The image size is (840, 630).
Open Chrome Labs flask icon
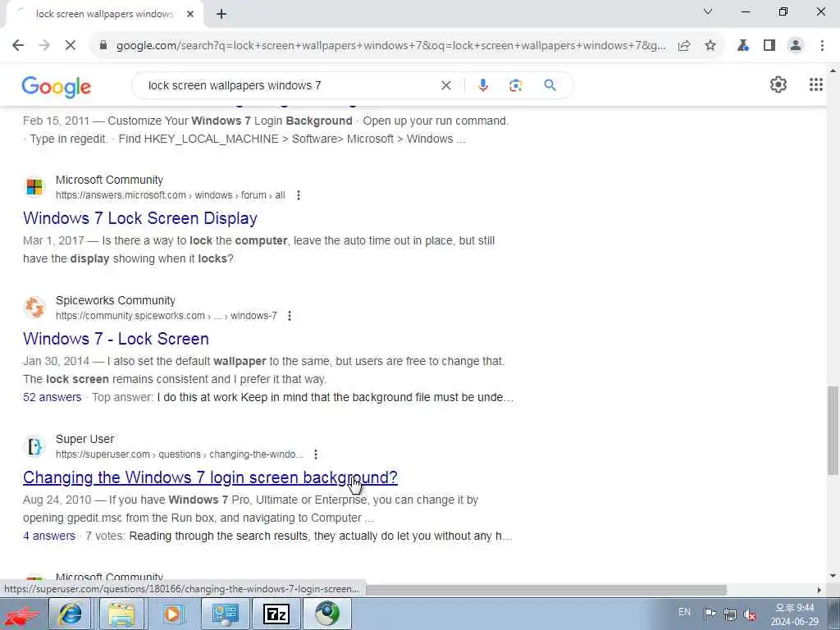(743, 46)
